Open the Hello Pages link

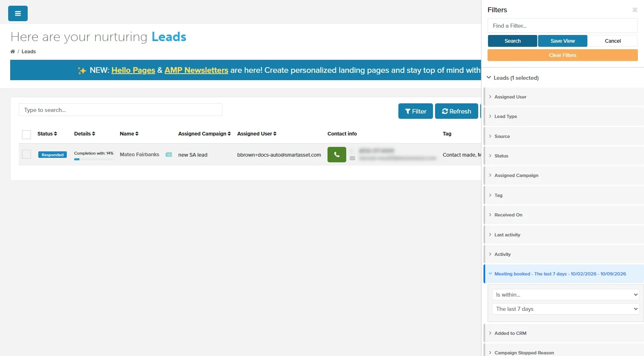[133, 70]
